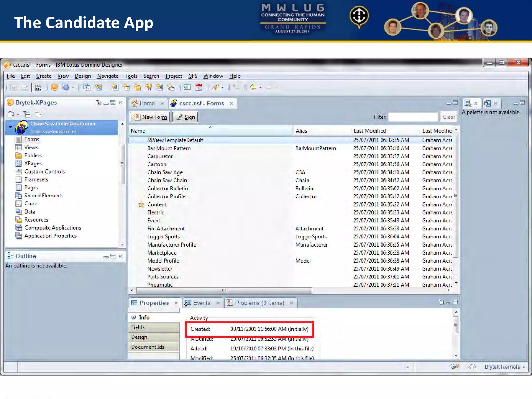Open the Search flashlight dropdown arrow

click(x=222, y=87)
